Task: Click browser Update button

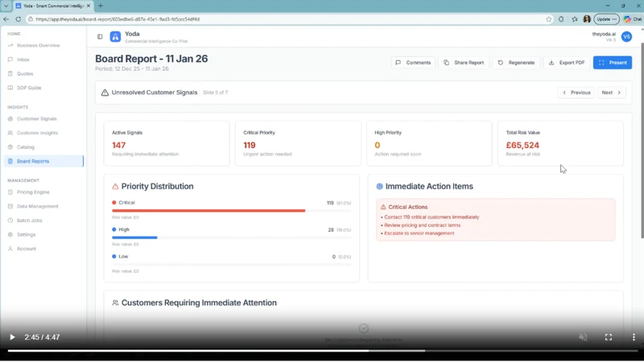Action: 606,19
